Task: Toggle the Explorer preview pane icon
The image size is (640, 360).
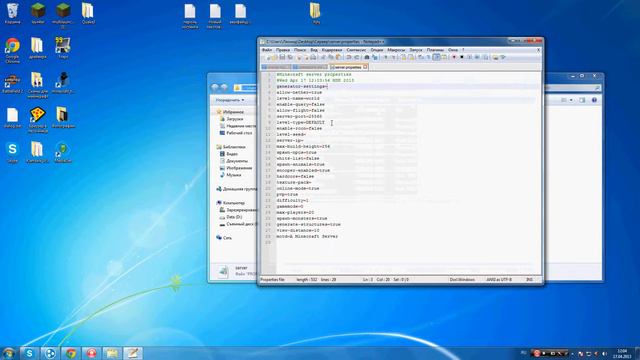Action: [582, 100]
